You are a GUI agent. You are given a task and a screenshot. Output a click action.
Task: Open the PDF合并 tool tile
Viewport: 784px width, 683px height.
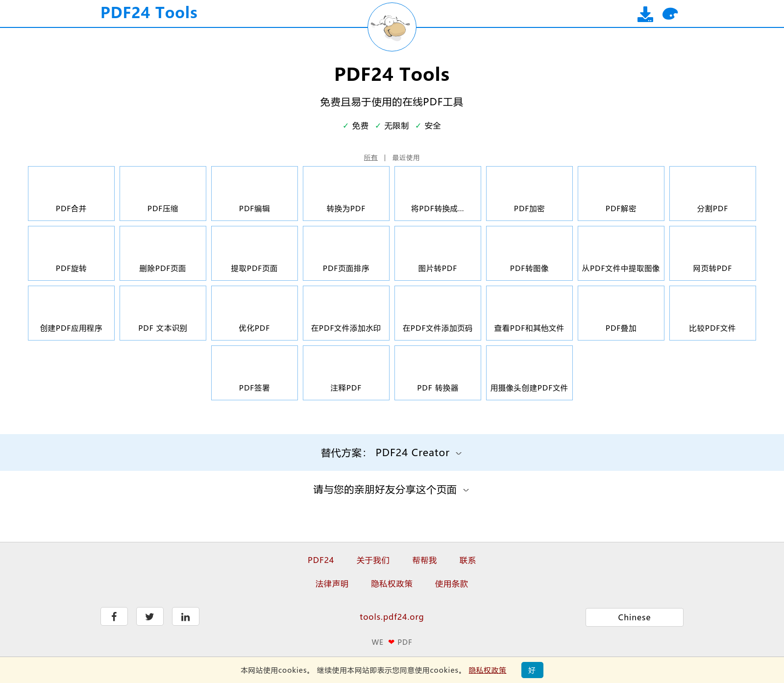pos(71,194)
